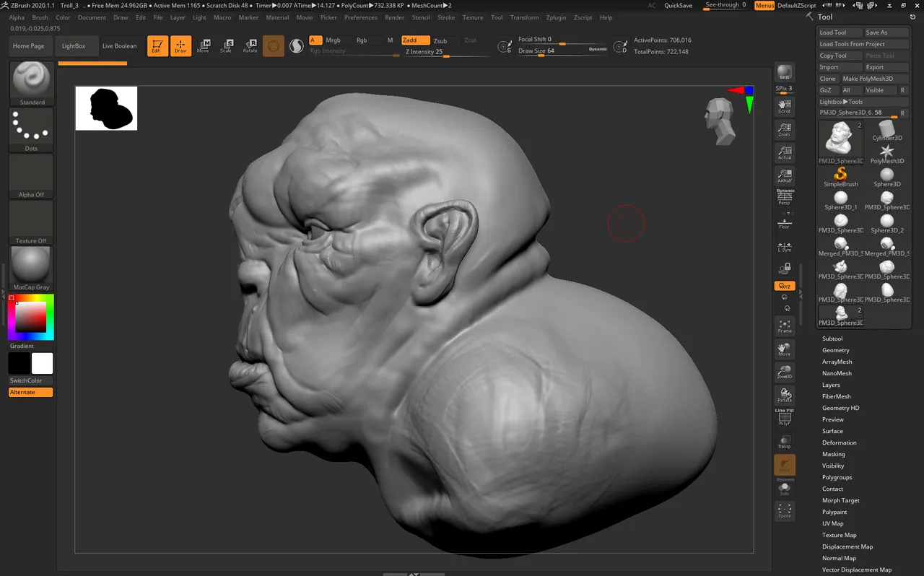
Task: Expand the Subtool palette section
Action: [x=832, y=339]
